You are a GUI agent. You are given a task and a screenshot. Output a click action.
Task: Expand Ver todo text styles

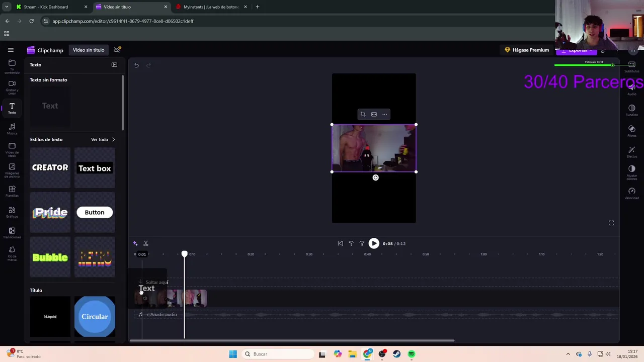[x=103, y=139]
